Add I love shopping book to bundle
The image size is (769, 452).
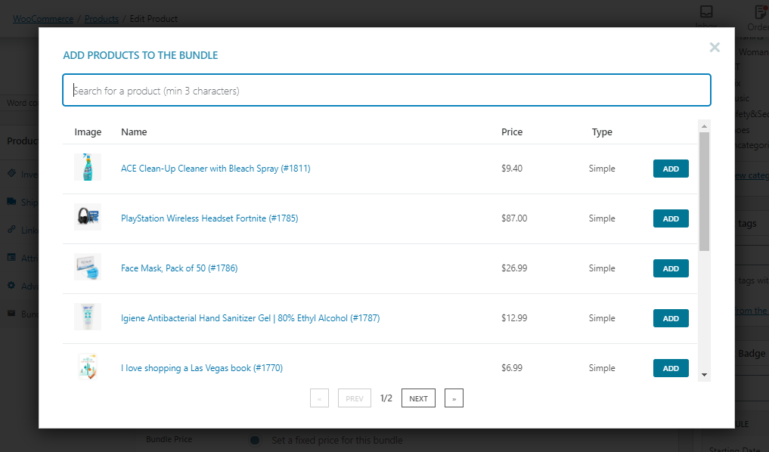tap(670, 368)
